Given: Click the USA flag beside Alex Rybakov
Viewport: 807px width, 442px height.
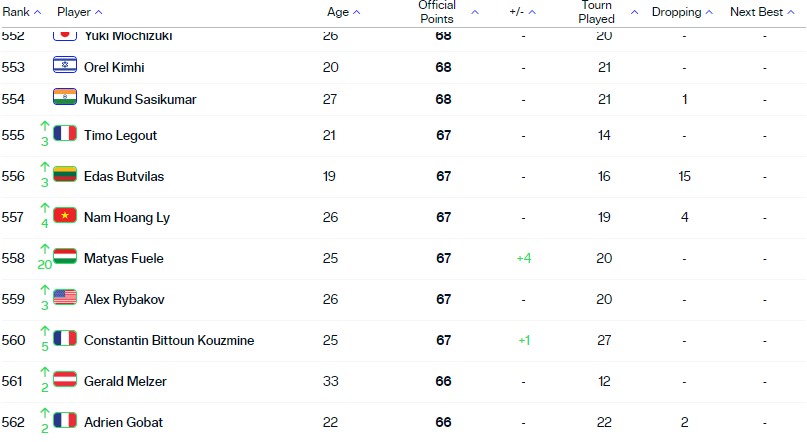Looking at the screenshot, I should pos(65,297).
